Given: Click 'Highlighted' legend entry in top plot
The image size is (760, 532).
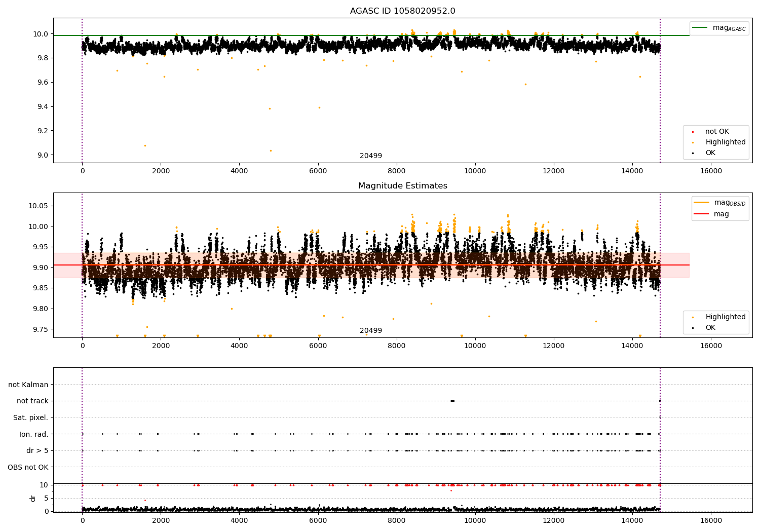Looking at the screenshot, I should tap(725, 142).
